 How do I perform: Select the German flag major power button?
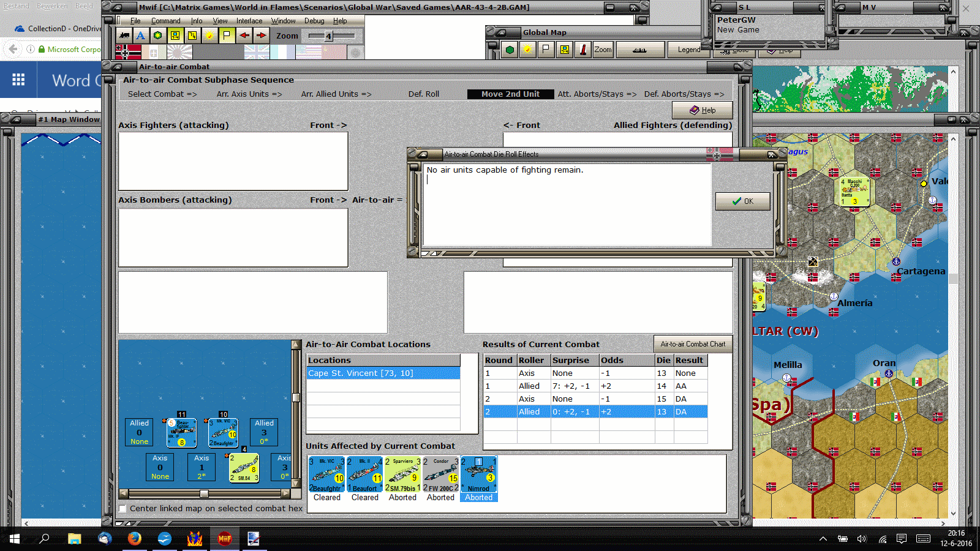[128, 52]
